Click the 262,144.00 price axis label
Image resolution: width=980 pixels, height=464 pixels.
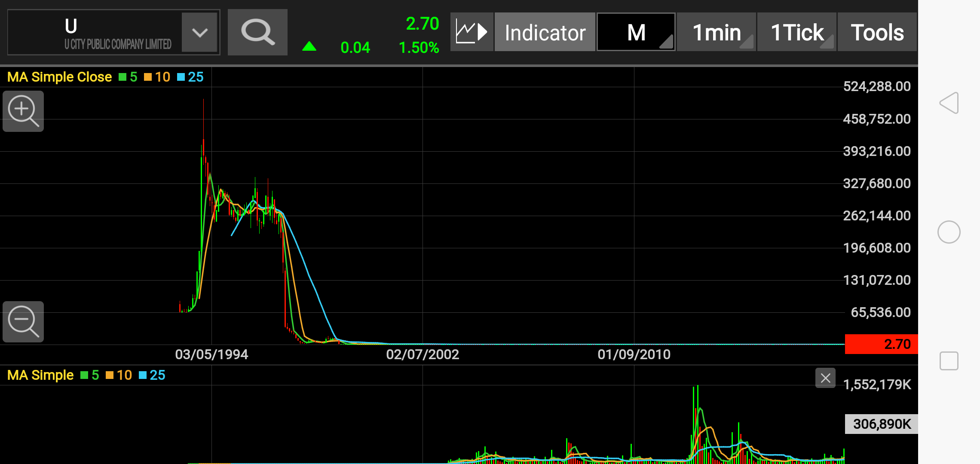pyautogui.click(x=877, y=215)
